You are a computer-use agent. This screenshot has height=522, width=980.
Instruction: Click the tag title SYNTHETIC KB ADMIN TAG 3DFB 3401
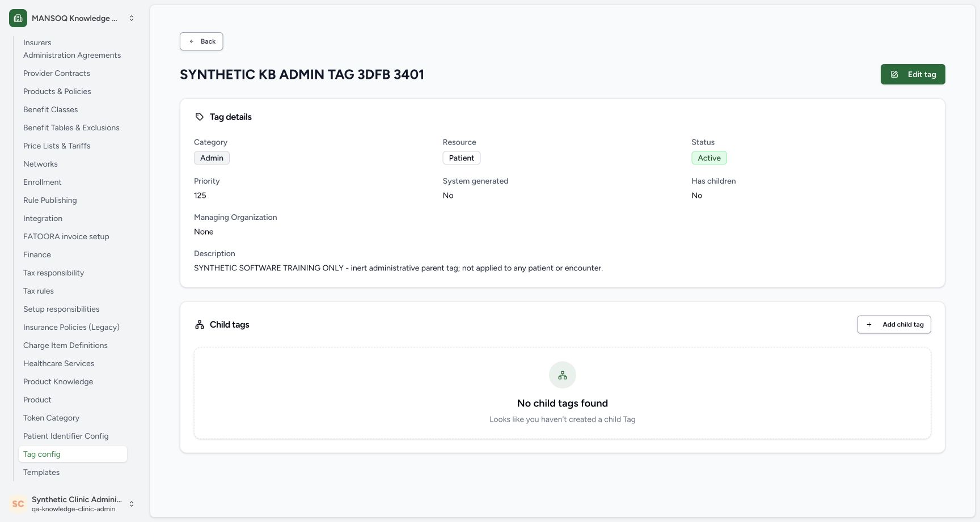pos(302,74)
